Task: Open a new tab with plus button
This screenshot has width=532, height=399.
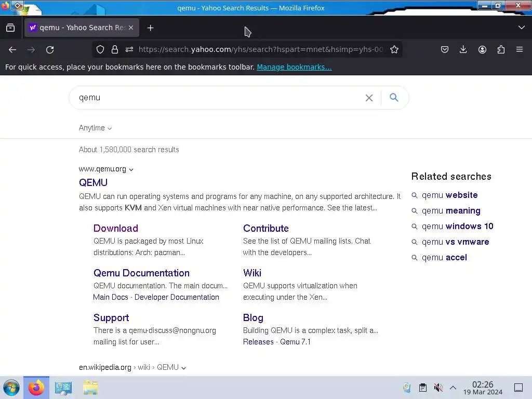Action: pyautogui.click(x=151, y=28)
